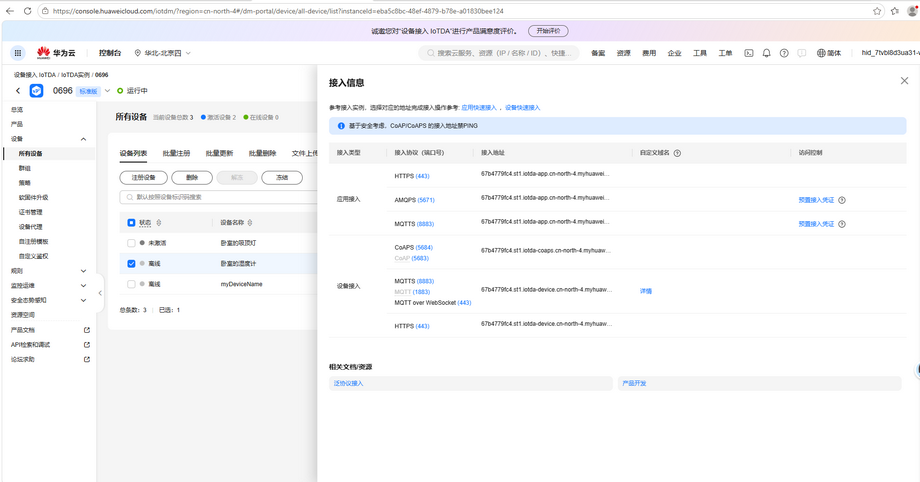920x482 pixels.
Task: Expand the 规则 sidebar section
Action: 83,271
